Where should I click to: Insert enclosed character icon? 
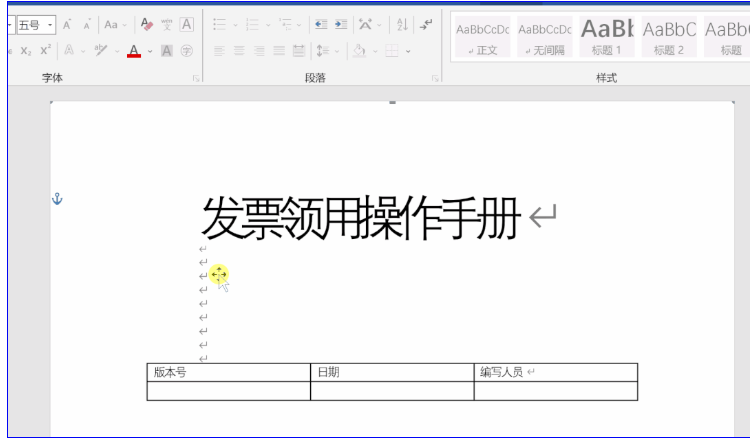tap(187, 51)
